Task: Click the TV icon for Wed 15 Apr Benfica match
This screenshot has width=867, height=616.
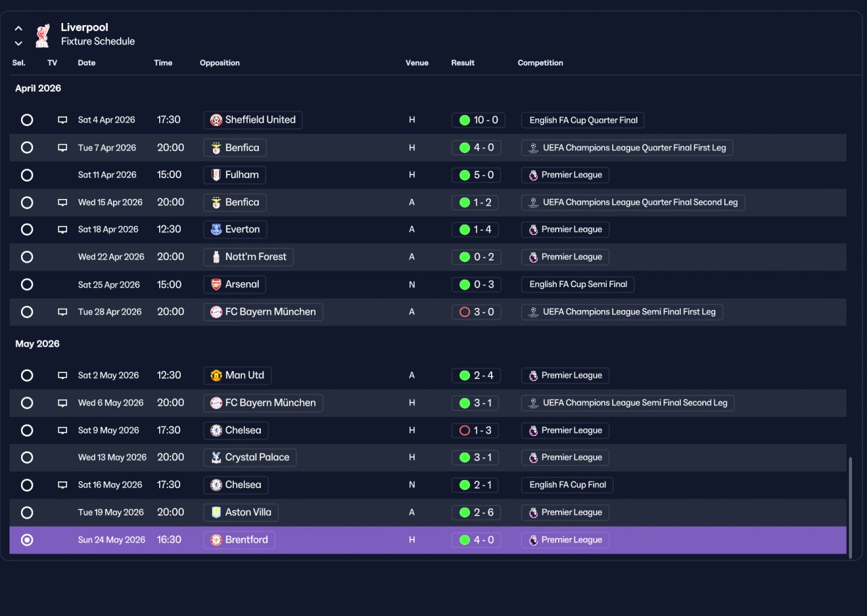Action: tap(62, 202)
